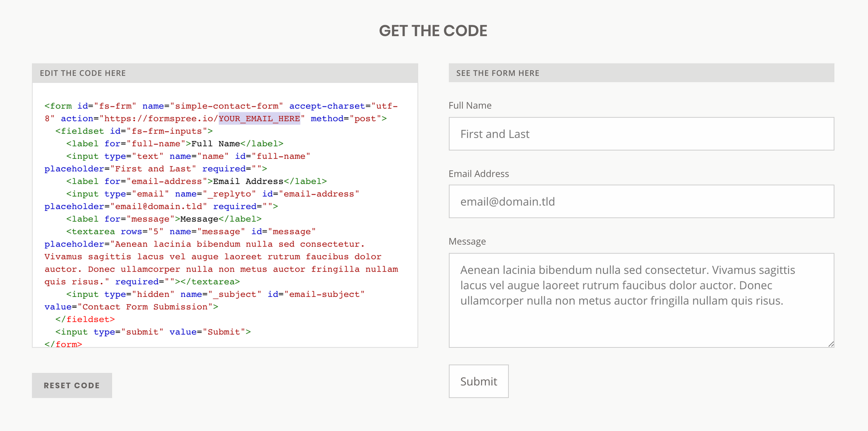Place cursor on the submit input code line

(x=153, y=332)
